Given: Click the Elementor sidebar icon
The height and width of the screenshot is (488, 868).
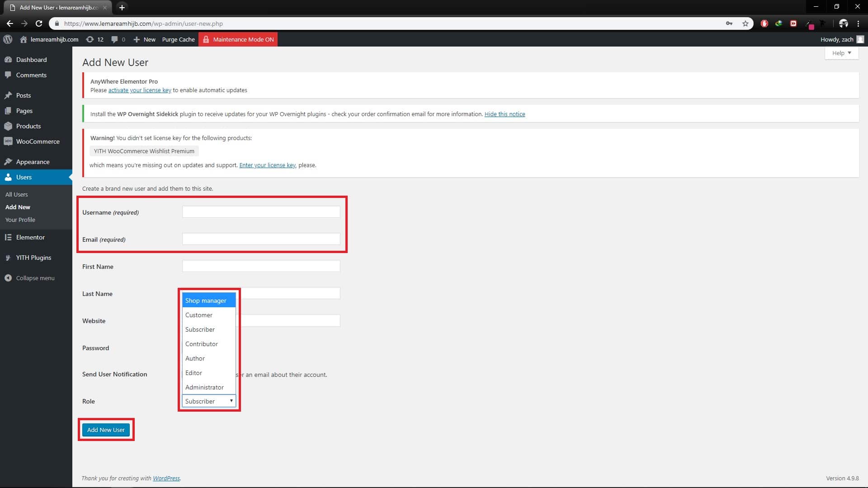Looking at the screenshot, I should 8,237.
